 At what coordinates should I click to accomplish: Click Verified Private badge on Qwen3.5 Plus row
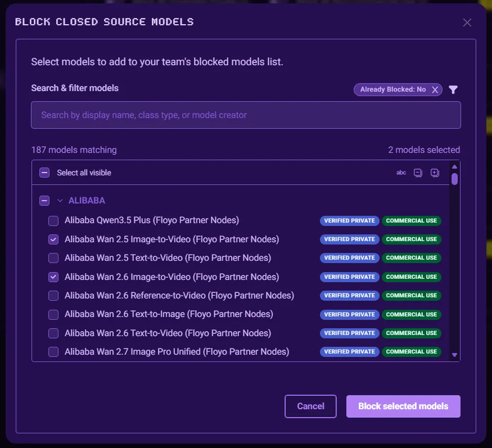pos(349,220)
